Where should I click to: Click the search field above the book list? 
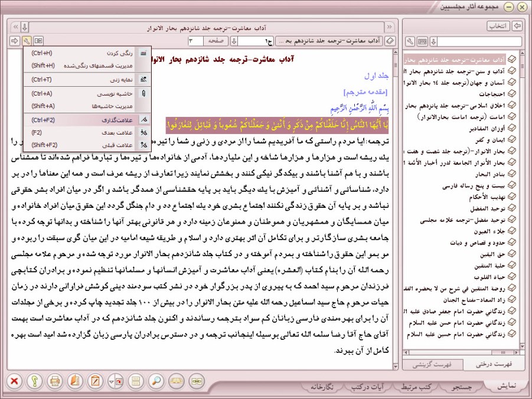coord(479,42)
